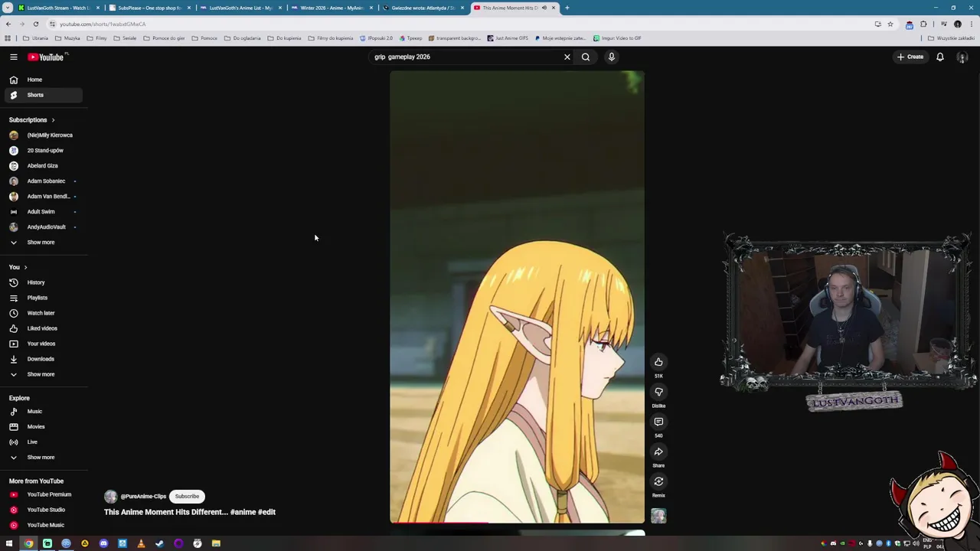Open YouTube Music link
Image resolution: width=980 pixels, height=551 pixels.
click(x=42, y=525)
